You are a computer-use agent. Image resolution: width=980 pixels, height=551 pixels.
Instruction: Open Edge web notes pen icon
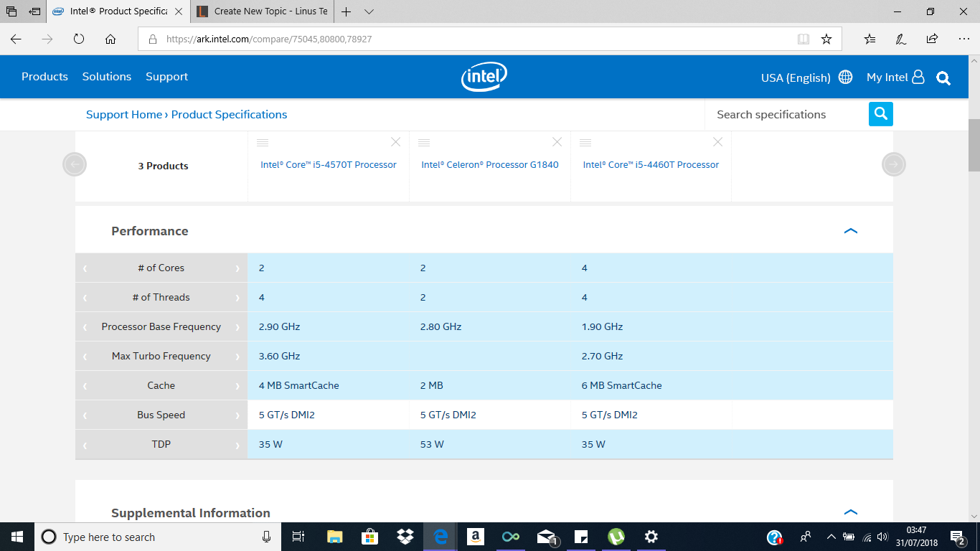[x=901, y=39]
